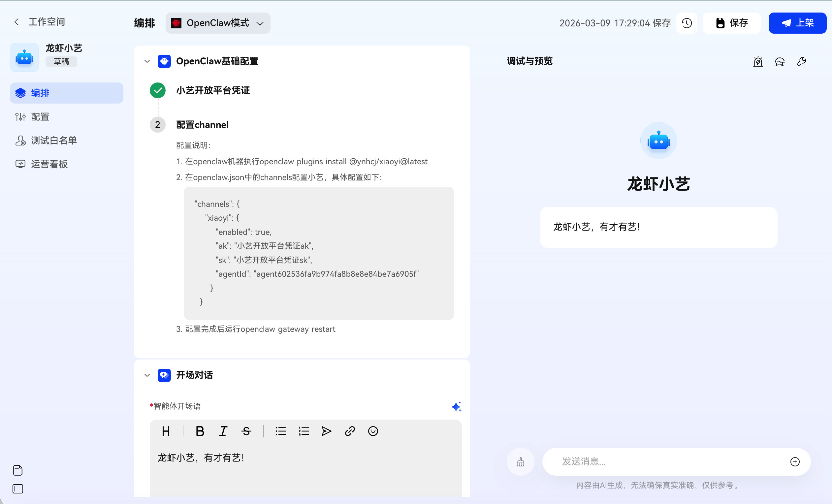Viewport: 832px width, 504px height.
Task: Collapse the 开场对话 section
Action: [147, 375]
